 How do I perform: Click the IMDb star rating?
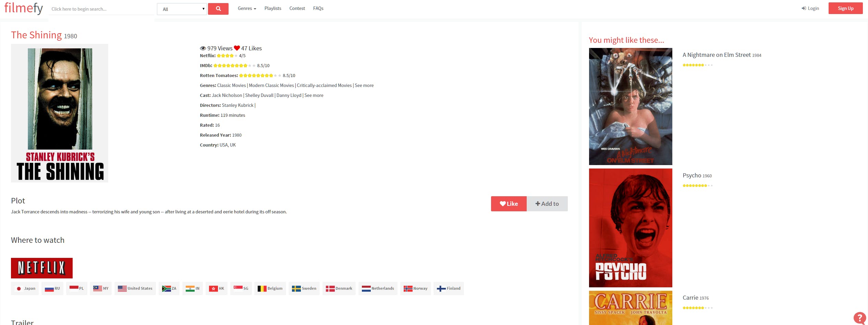pos(234,65)
